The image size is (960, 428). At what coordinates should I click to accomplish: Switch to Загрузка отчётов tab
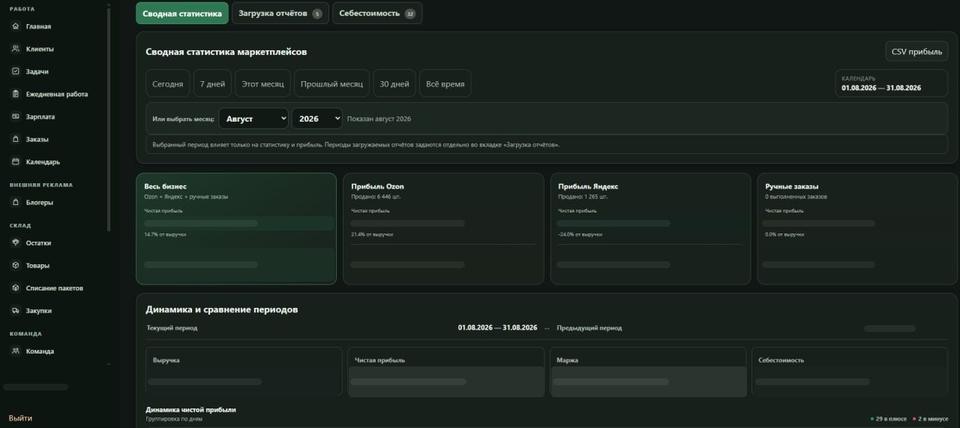click(x=280, y=13)
